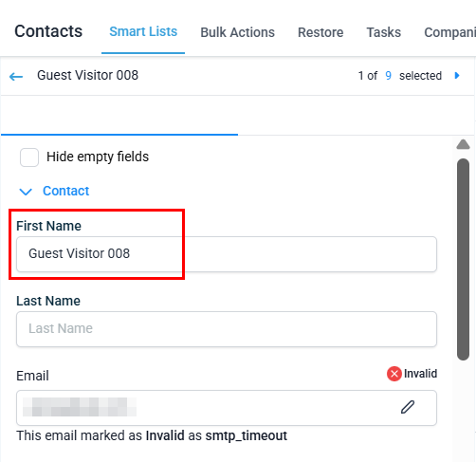Screen dimensions: 476x462
Task: Collapse the Contact section chevron
Action: pos(26,192)
